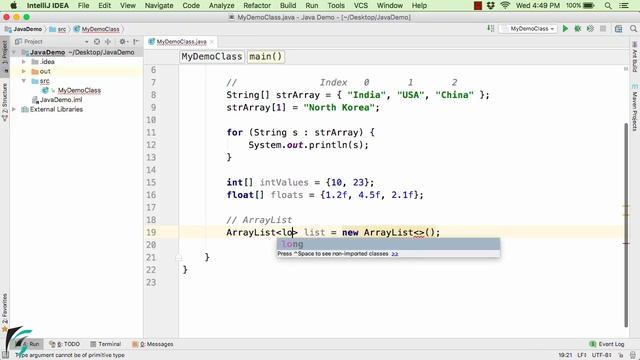The height and width of the screenshot is (360, 640).
Task: Click the MyDemoClass editor breadcrumb
Action: coord(212,56)
